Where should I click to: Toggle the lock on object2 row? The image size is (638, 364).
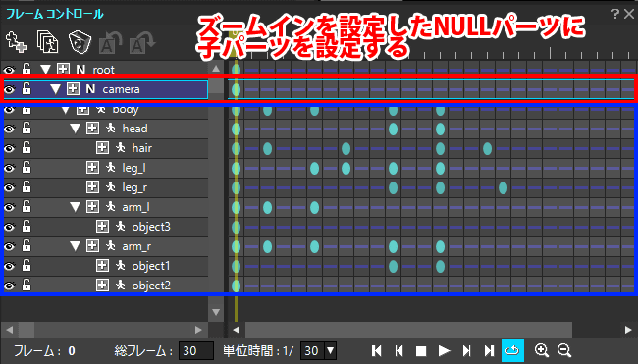(27, 285)
